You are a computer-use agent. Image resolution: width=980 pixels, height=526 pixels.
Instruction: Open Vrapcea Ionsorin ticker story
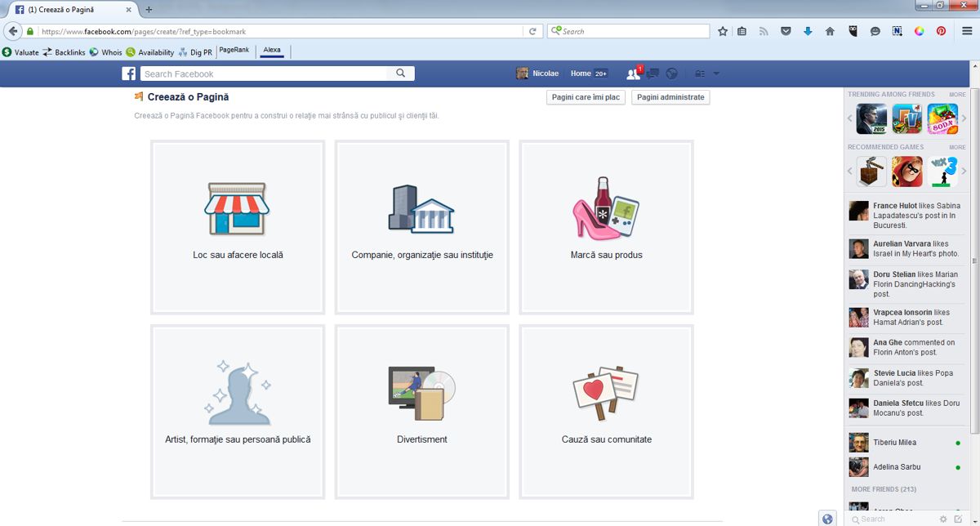tap(906, 317)
